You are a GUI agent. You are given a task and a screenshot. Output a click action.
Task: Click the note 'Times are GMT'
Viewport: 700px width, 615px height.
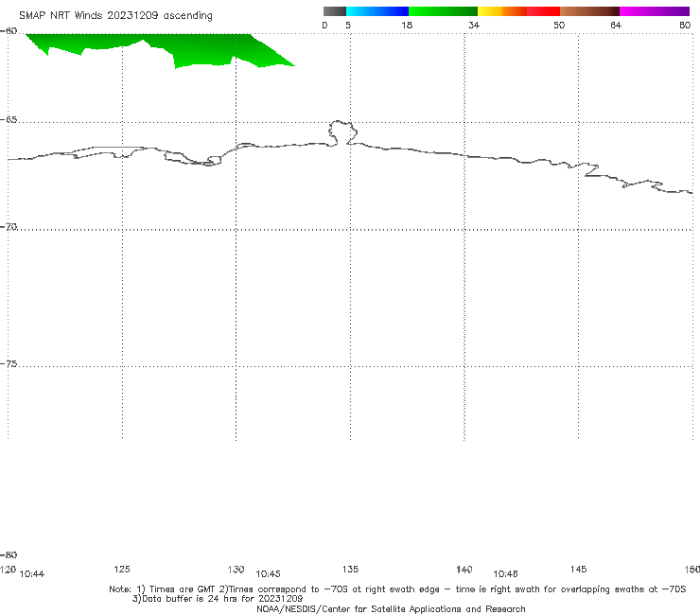point(183,589)
